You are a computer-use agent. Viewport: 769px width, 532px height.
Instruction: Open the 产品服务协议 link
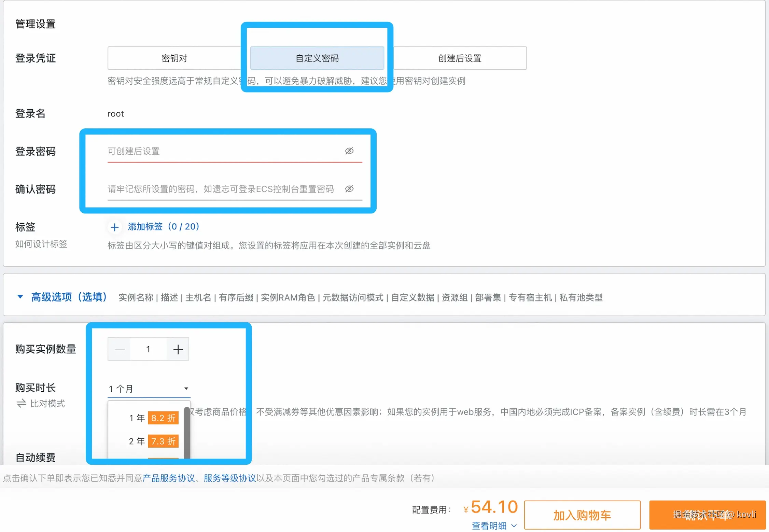pos(168,478)
